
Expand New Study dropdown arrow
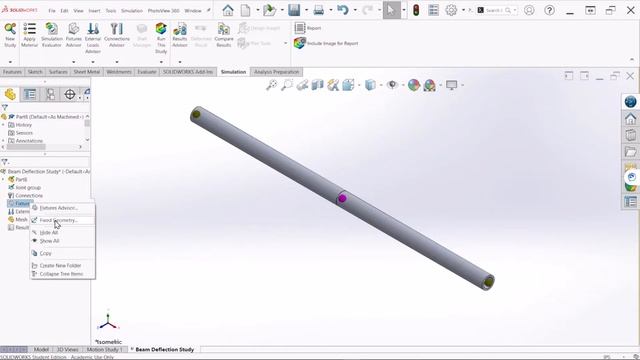pos(10,62)
